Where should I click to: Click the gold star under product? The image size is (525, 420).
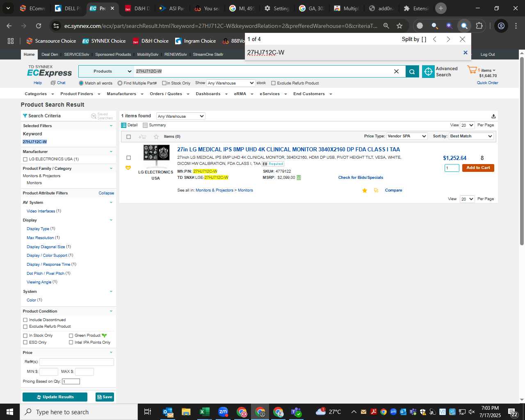pyautogui.click(x=365, y=190)
